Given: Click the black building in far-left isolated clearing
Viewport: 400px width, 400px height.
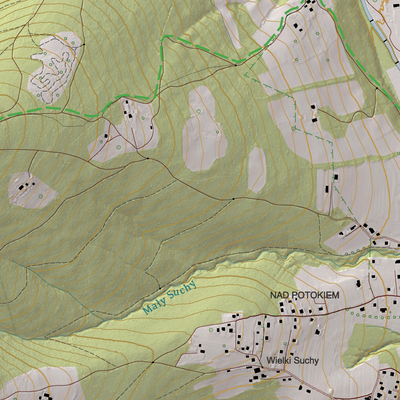Looking at the screenshot, I should [22, 187].
